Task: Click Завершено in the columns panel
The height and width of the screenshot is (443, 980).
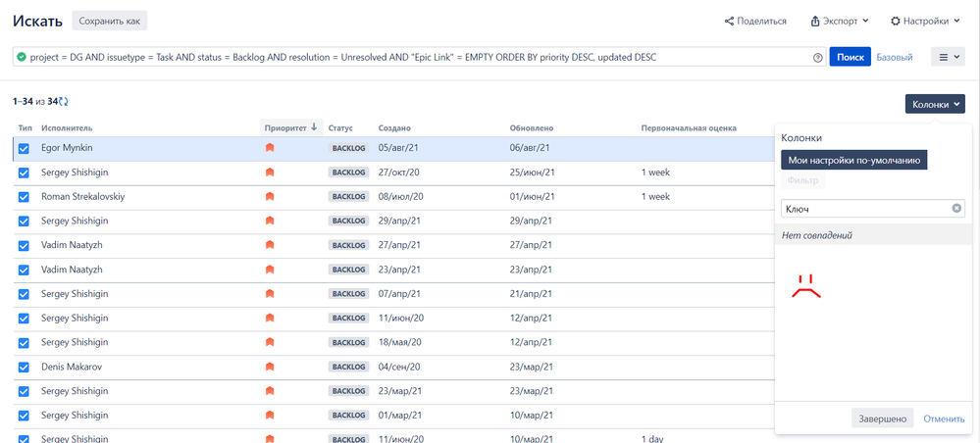Action: click(x=883, y=418)
